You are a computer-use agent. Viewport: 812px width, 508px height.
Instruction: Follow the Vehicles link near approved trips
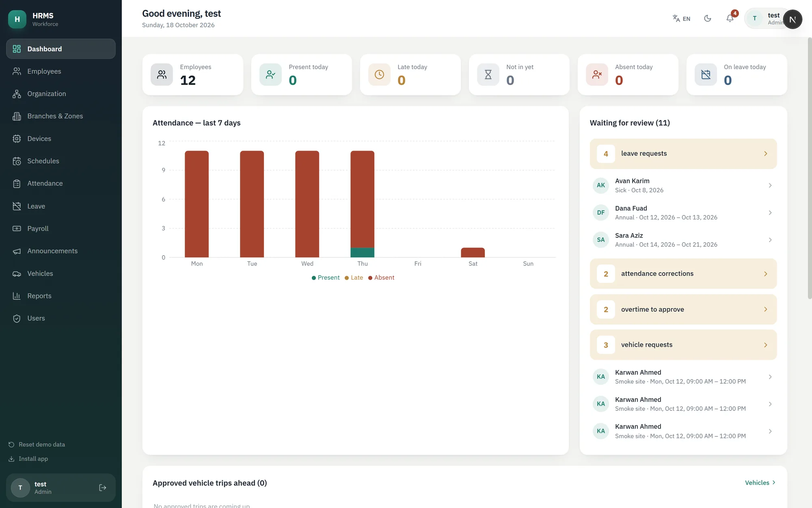click(x=760, y=482)
